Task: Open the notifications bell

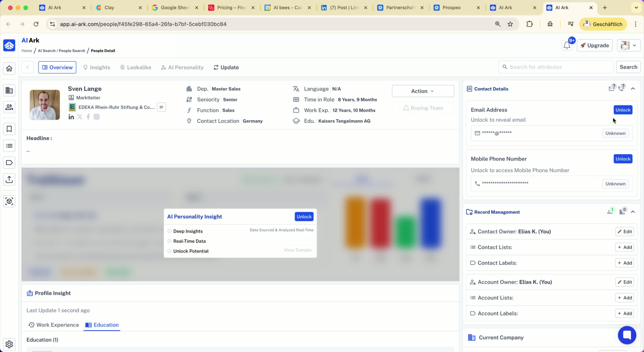Action: [567, 45]
